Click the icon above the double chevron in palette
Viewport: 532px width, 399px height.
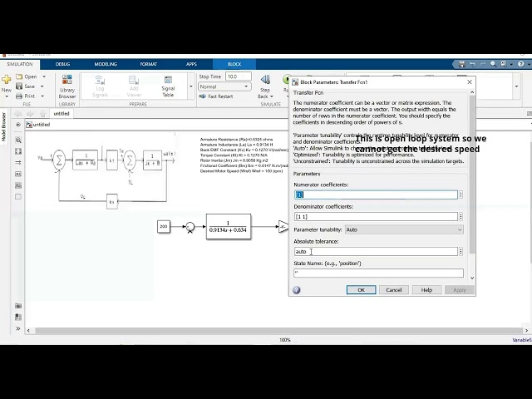click(x=18, y=317)
